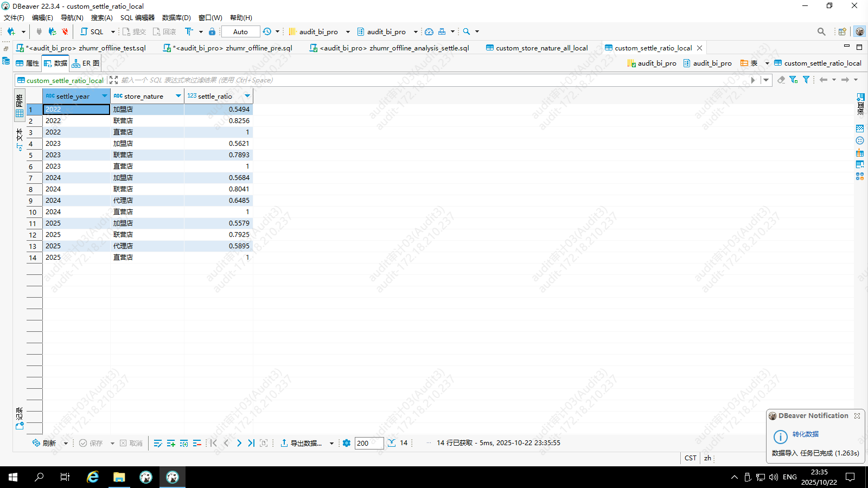Go to the last page of results
868x488 pixels.
[x=251, y=443]
